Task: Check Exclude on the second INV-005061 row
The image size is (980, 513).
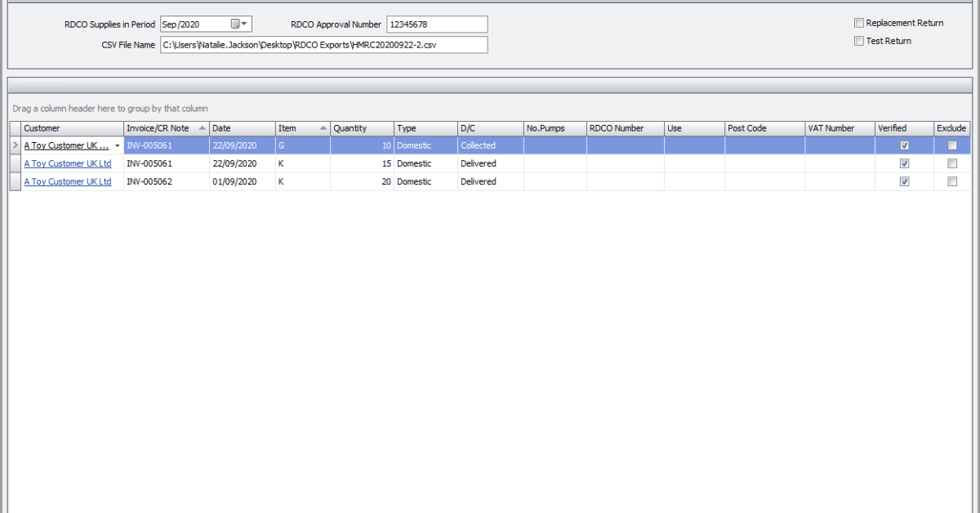Action: pyautogui.click(x=952, y=163)
